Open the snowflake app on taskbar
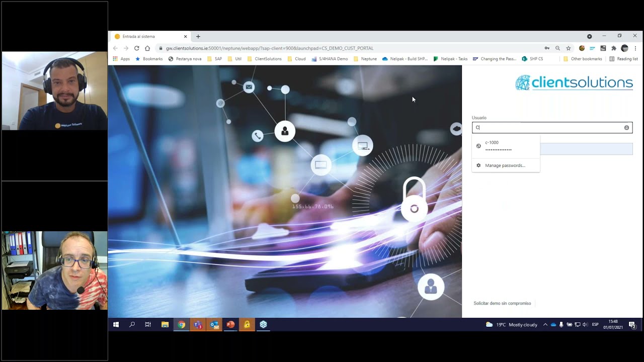Screen dimensions: 644x362 pyautogui.click(x=263, y=325)
